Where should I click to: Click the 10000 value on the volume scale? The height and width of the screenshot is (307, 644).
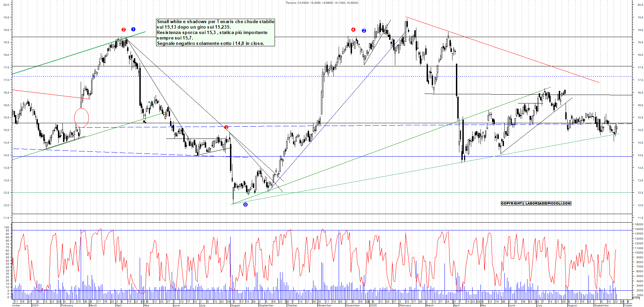click(639, 253)
